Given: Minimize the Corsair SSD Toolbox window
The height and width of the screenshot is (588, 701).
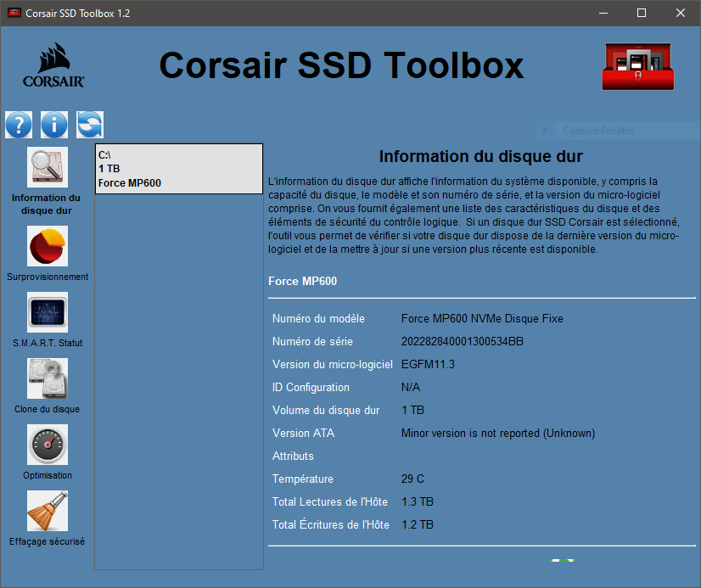Looking at the screenshot, I should click(x=603, y=13).
